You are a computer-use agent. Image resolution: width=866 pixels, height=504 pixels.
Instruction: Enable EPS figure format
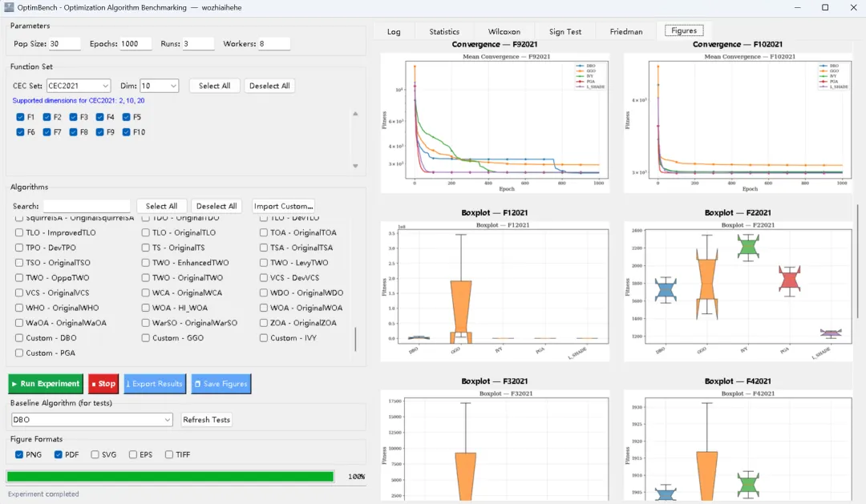click(x=133, y=454)
